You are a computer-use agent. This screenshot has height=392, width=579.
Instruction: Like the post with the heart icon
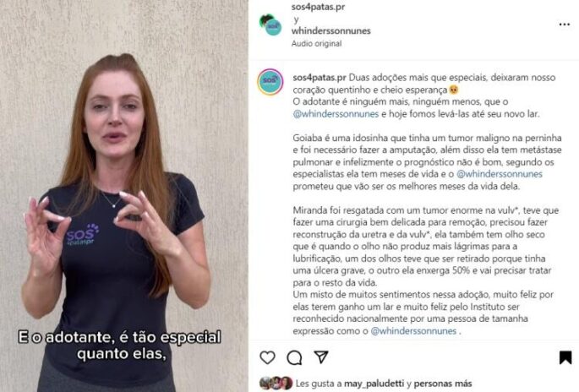[x=267, y=357]
